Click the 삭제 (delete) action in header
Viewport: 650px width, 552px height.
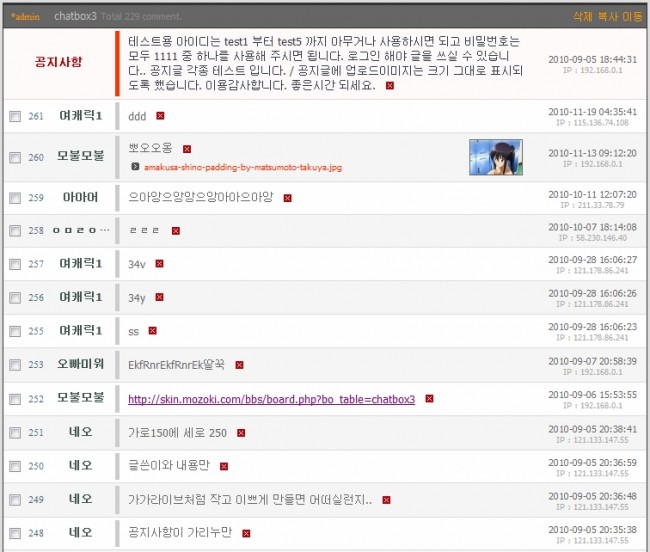(582, 17)
